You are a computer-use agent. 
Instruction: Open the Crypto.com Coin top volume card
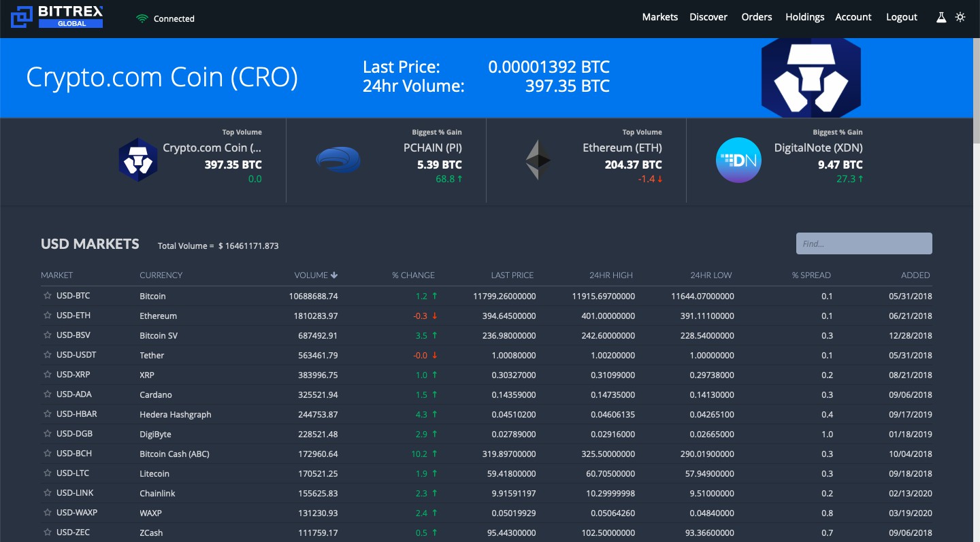coord(190,160)
